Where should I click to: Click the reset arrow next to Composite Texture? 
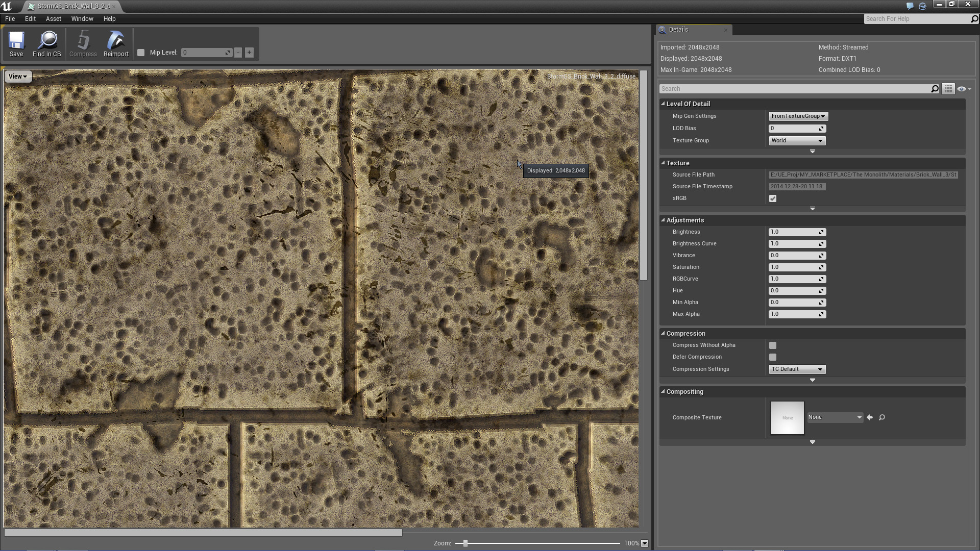(x=870, y=417)
